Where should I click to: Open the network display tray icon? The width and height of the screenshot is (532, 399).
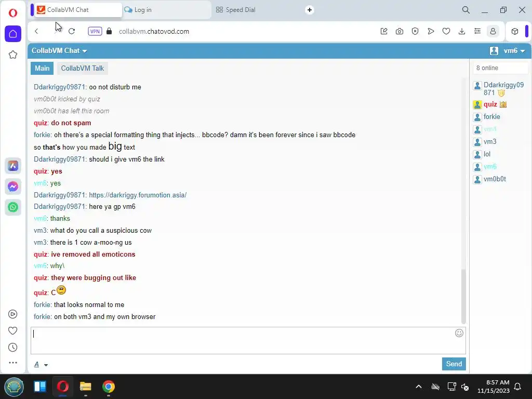(451, 387)
